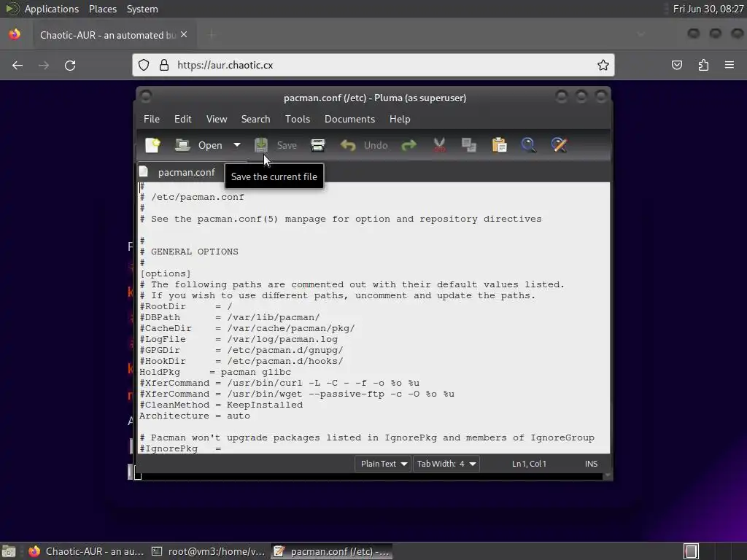Image resolution: width=747 pixels, height=560 pixels.
Task: Create a new document in Pluma
Action: coord(153,145)
